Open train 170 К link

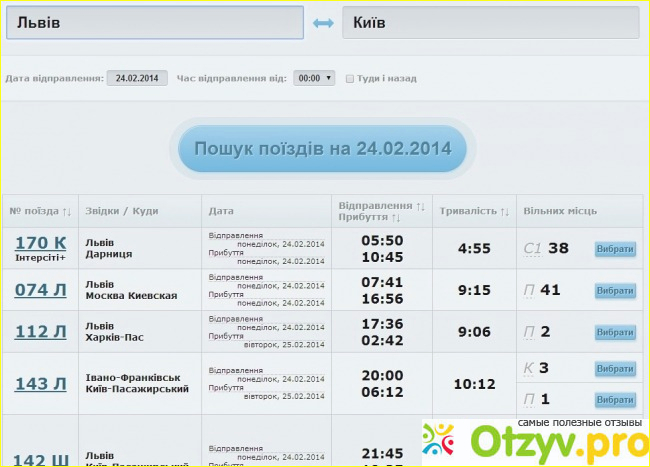[x=40, y=242]
